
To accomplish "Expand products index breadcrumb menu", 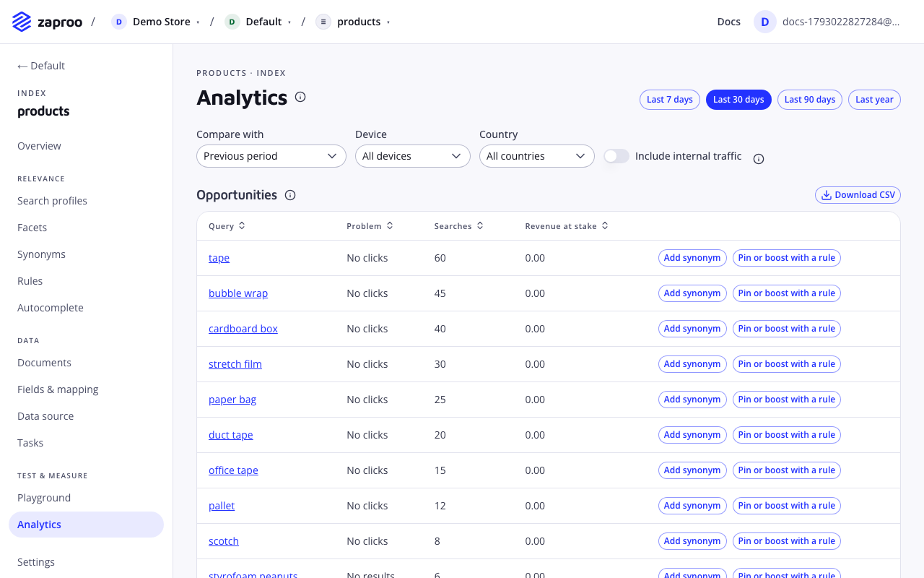I will pyautogui.click(x=388, y=22).
